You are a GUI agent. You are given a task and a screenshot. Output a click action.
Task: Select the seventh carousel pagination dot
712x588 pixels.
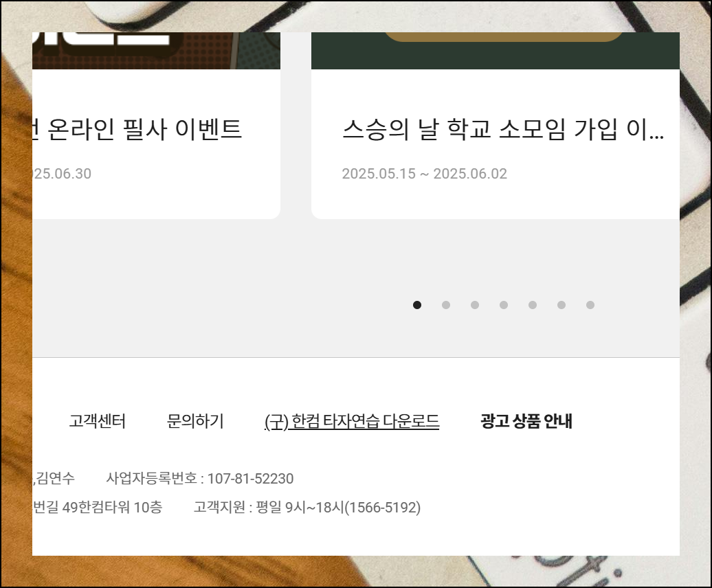[590, 305]
